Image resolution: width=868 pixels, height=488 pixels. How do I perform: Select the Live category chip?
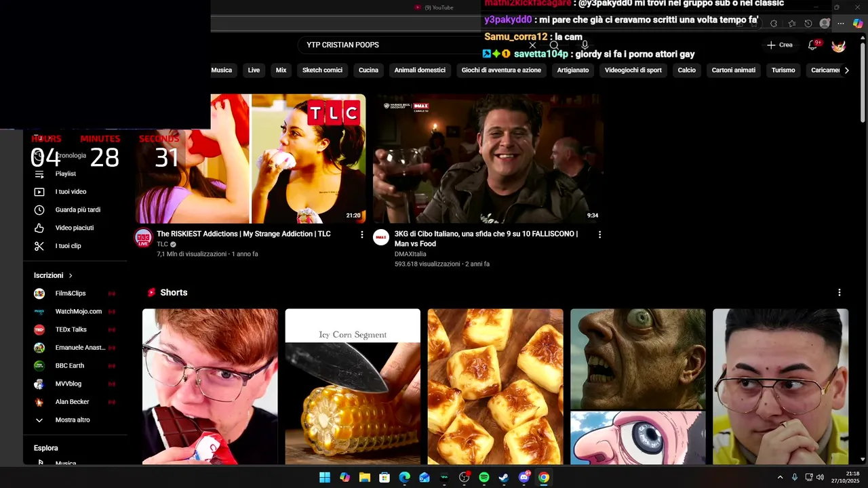click(254, 70)
